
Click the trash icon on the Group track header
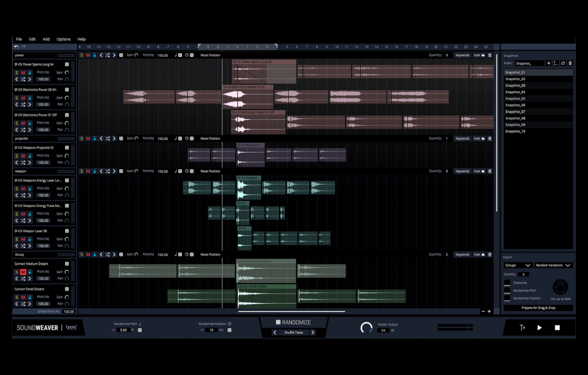[x=489, y=254]
